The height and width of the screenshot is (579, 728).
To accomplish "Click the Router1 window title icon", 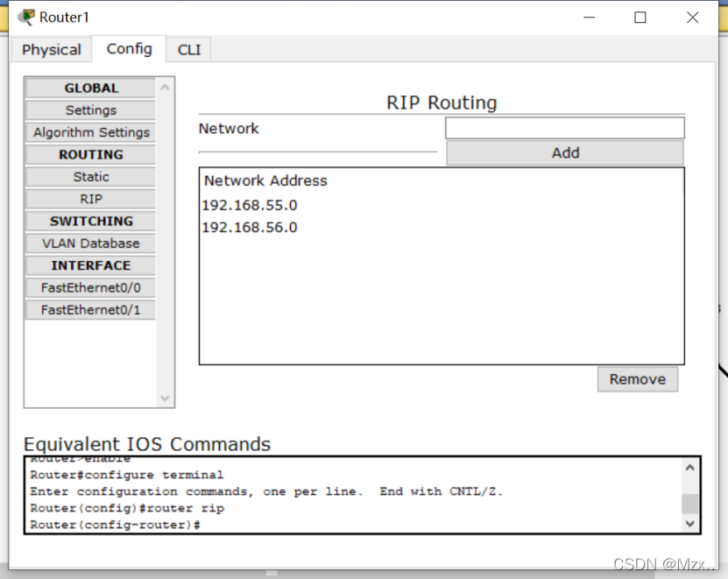I will 26,18.
